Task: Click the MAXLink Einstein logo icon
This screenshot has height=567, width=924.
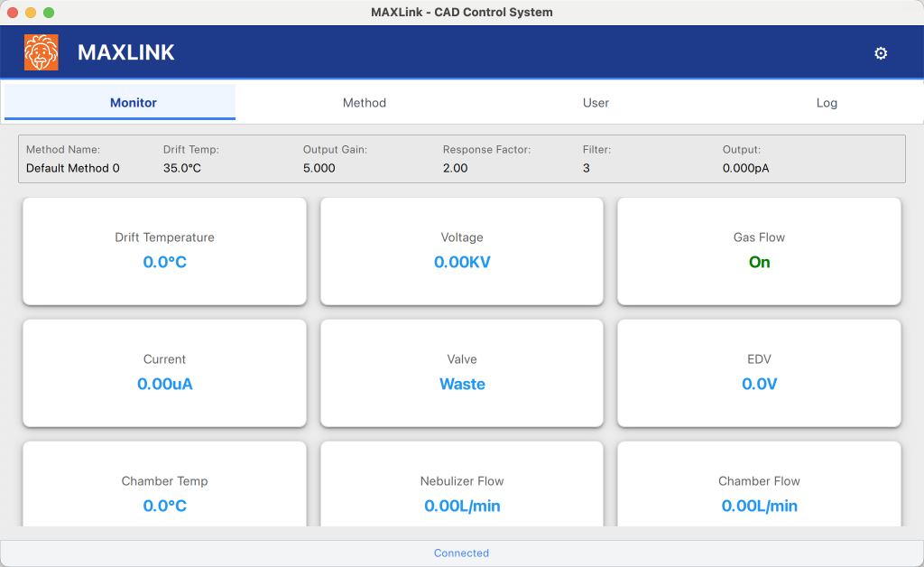Action: [42, 52]
